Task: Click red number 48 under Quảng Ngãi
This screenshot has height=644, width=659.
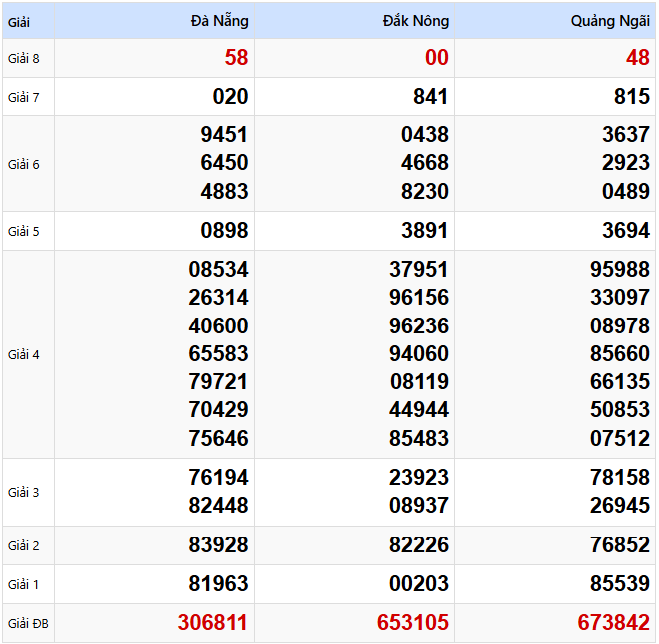Action: tap(637, 58)
